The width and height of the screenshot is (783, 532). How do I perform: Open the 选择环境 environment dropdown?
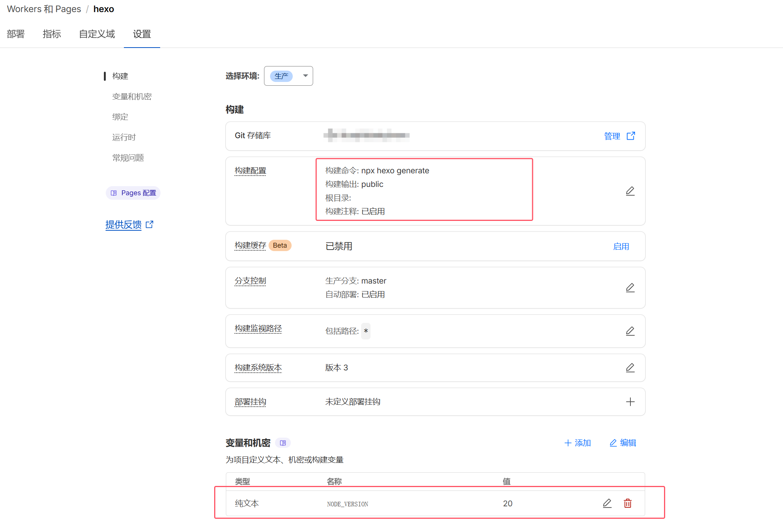tap(288, 76)
